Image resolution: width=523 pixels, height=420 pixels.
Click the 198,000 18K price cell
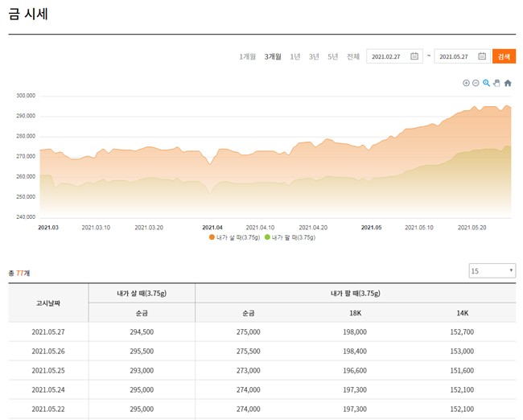(x=355, y=332)
